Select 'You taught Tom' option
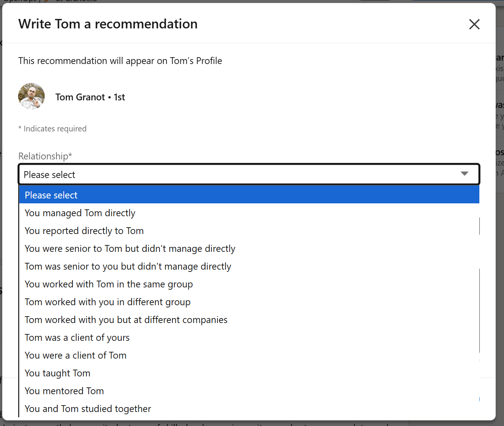Screen dimensions: 504x426 click(58, 373)
